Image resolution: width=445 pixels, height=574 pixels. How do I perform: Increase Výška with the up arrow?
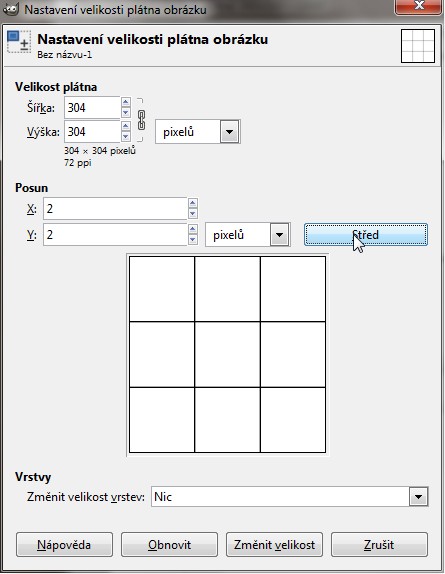(x=126, y=126)
